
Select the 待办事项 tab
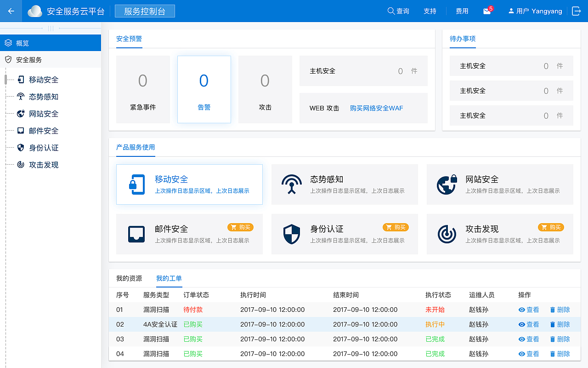click(463, 39)
